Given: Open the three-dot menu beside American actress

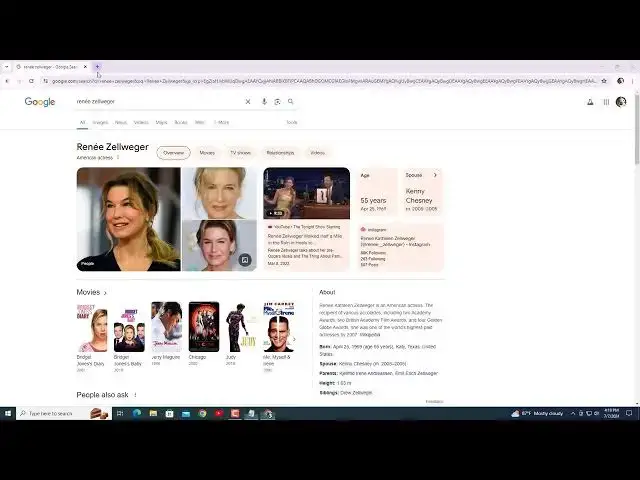Looking at the screenshot, I should point(118,158).
